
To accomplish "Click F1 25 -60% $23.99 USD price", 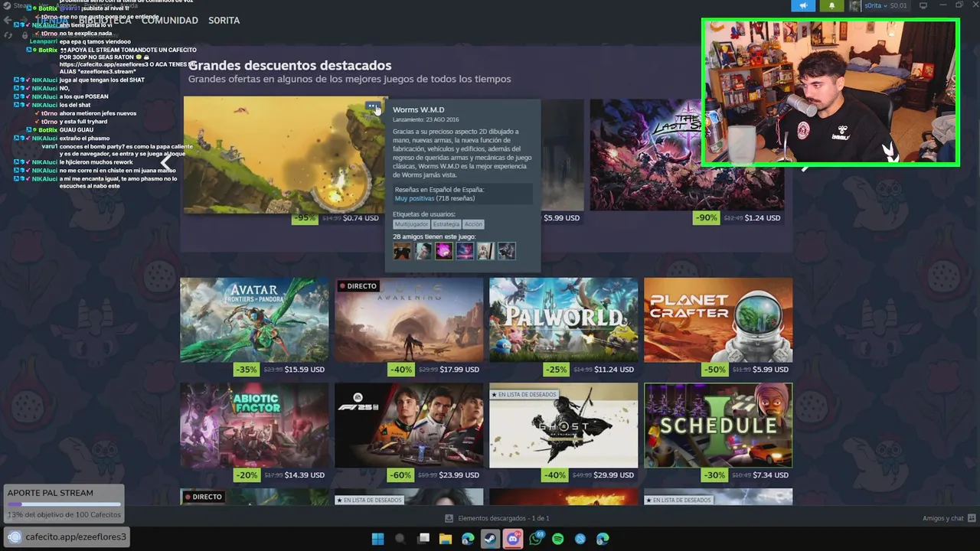I will pos(436,475).
